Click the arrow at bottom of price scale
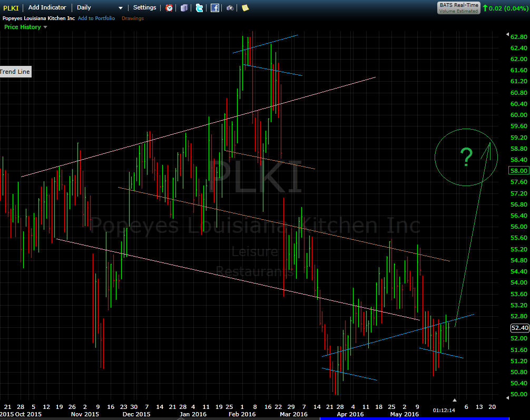The image size is (530, 420). coord(507,398)
